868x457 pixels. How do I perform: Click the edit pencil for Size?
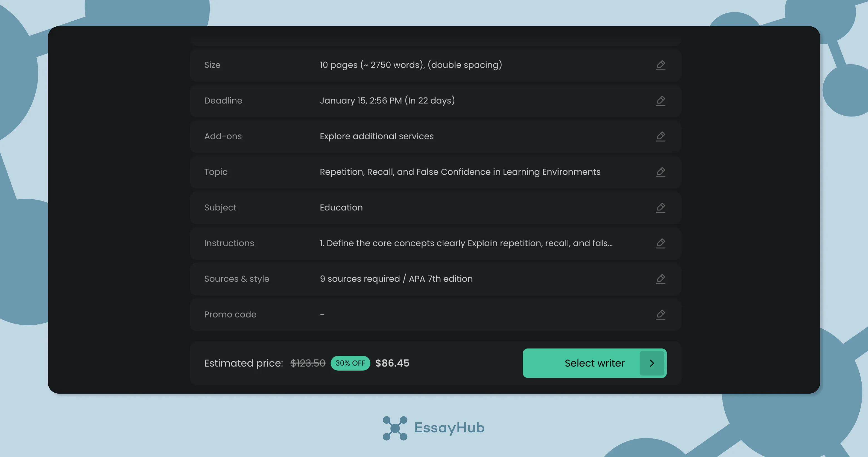(x=660, y=65)
